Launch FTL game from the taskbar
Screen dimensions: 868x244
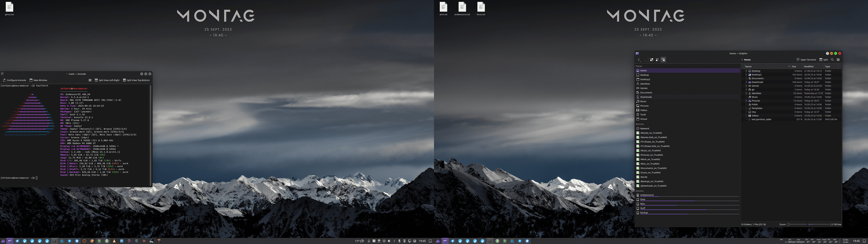coord(151,241)
